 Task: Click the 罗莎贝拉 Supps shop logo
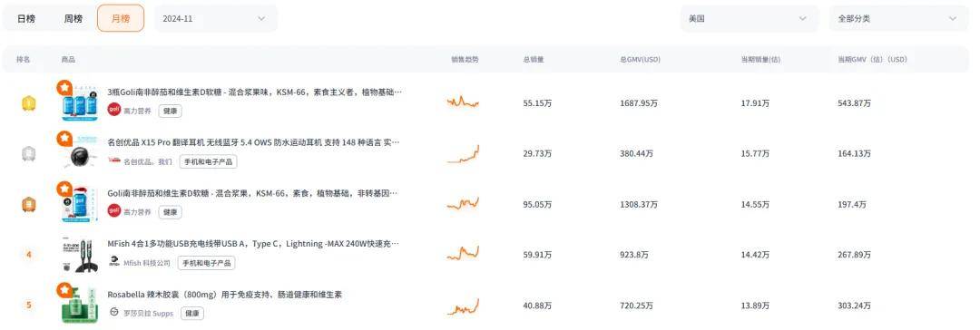click(113, 313)
